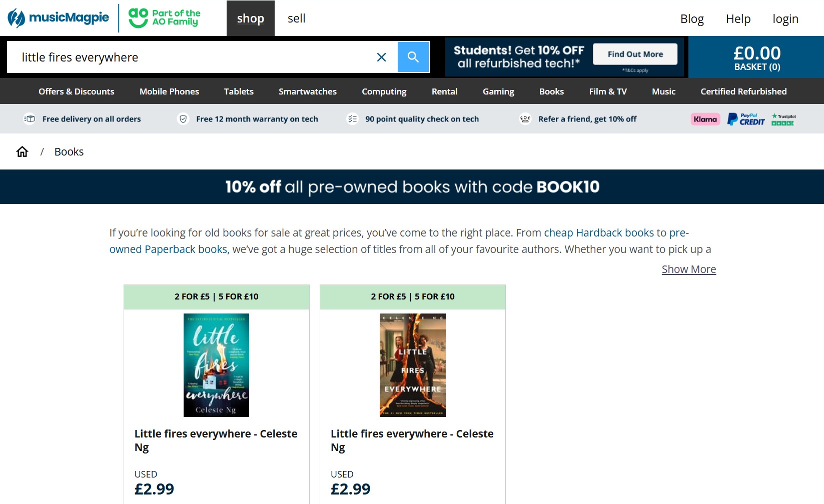Click the Find Out More button

point(635,53)
